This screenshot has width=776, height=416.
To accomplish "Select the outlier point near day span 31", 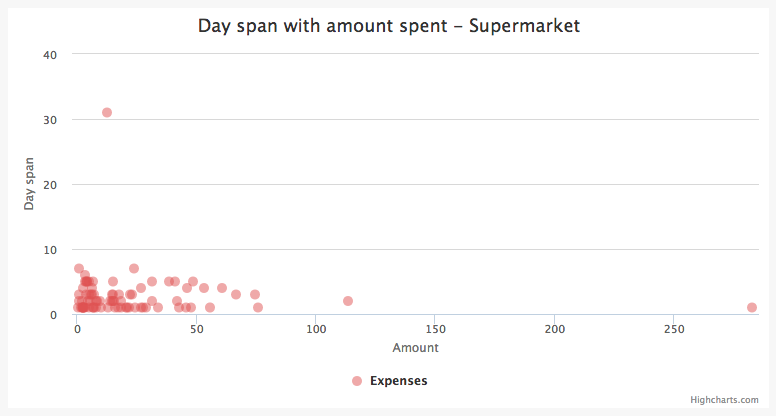I will (x=107, y=112).
